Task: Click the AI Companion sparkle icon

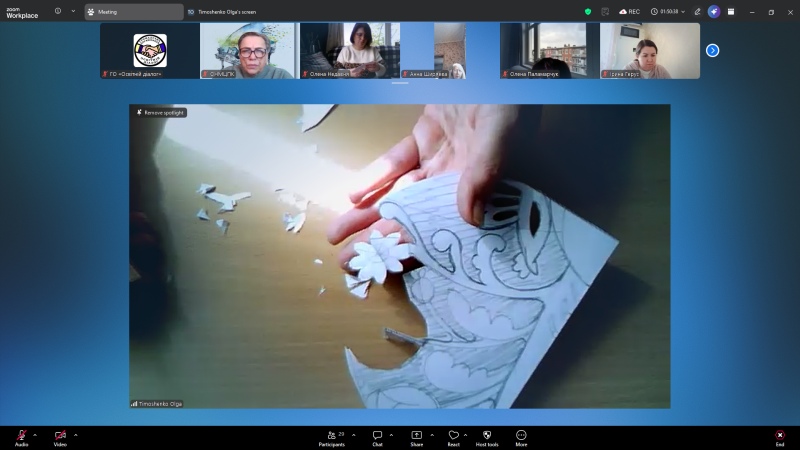Action: click(714, 12)
